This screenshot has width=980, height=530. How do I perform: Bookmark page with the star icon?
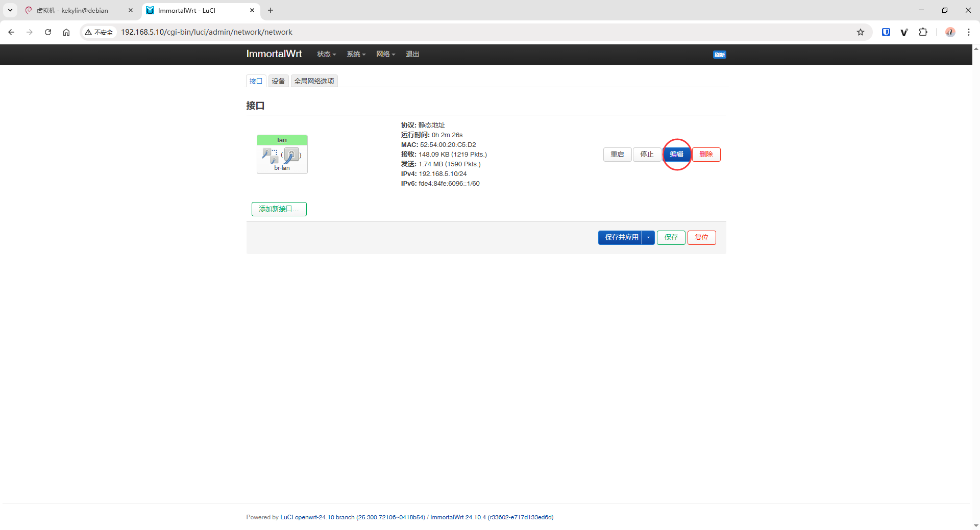861,32
